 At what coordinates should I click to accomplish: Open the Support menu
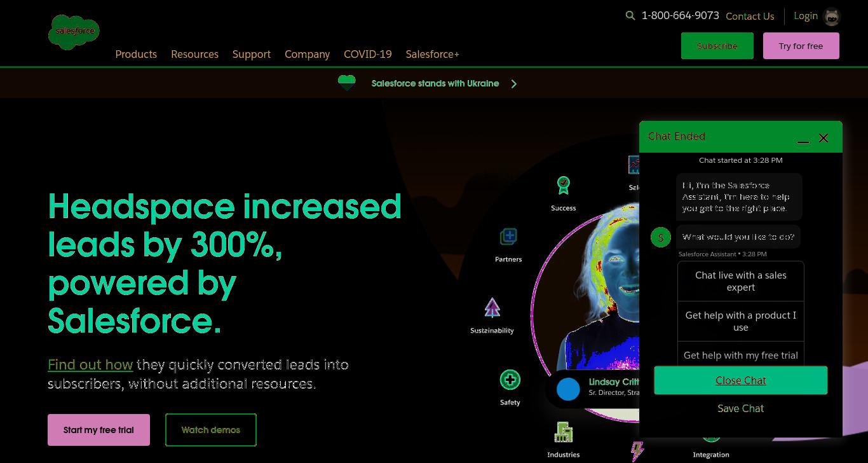point(252,54)
